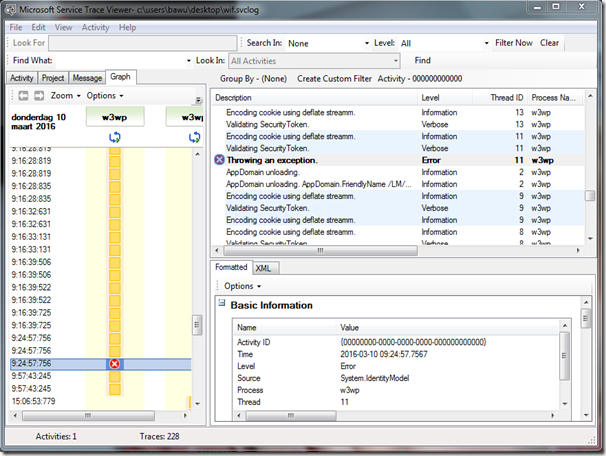Switch to the XML tab
Viewport: 606px width, 456px height.
265,268
